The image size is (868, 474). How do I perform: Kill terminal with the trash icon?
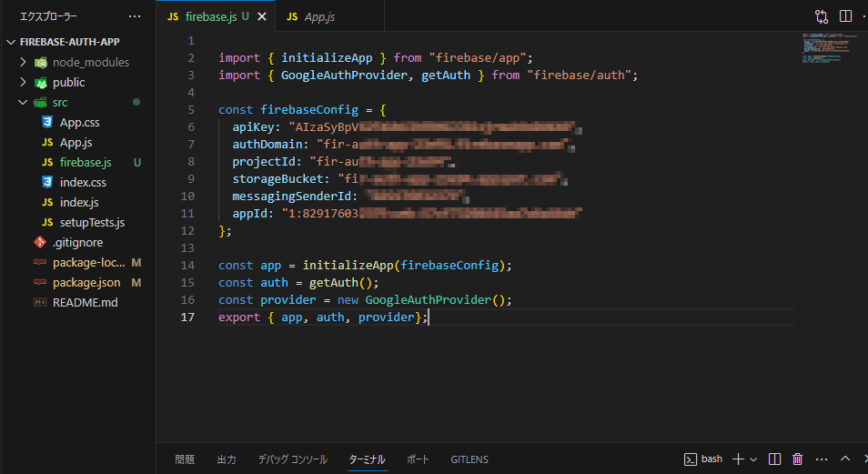click(x=797, y=459)
